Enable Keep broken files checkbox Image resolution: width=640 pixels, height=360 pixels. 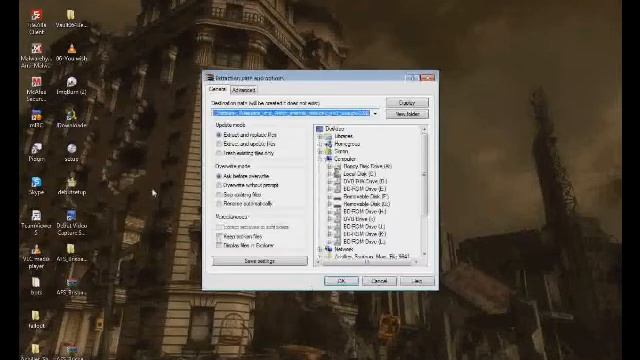(219, 236)
